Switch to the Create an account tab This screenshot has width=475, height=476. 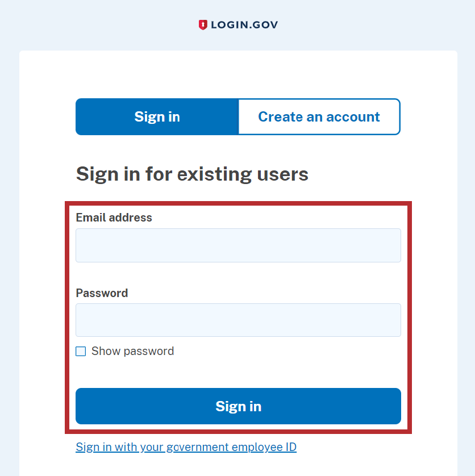pos(319,116)
